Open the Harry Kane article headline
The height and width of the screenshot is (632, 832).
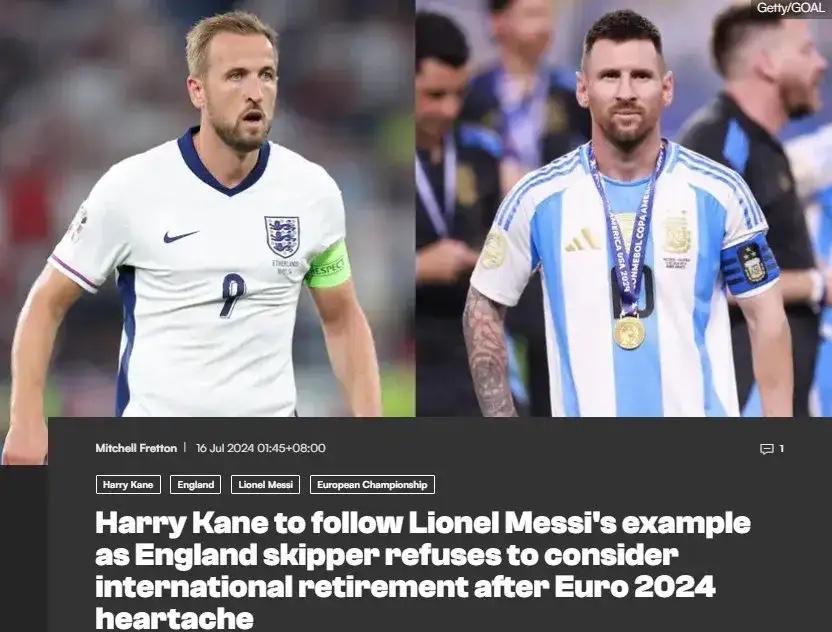coord(423,570)
